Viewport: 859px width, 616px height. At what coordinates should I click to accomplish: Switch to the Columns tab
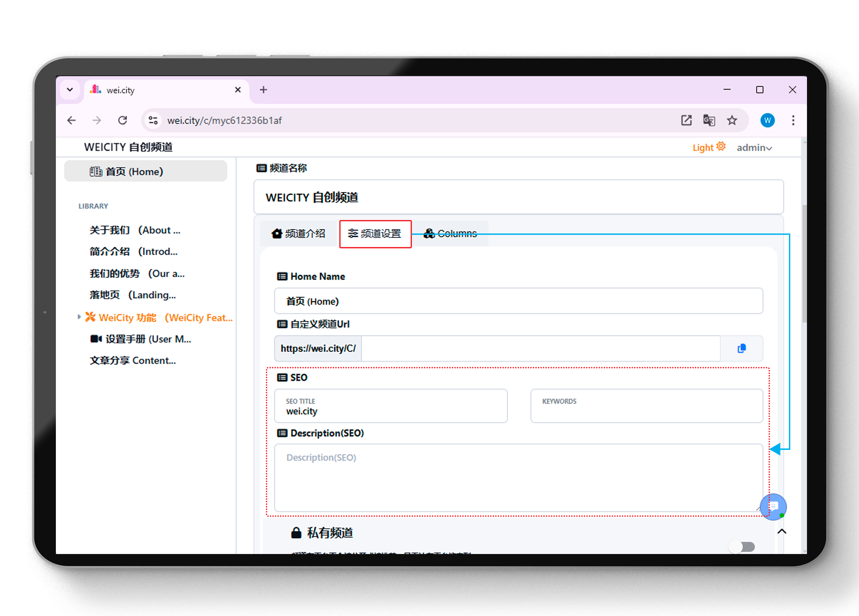point(450,233)
